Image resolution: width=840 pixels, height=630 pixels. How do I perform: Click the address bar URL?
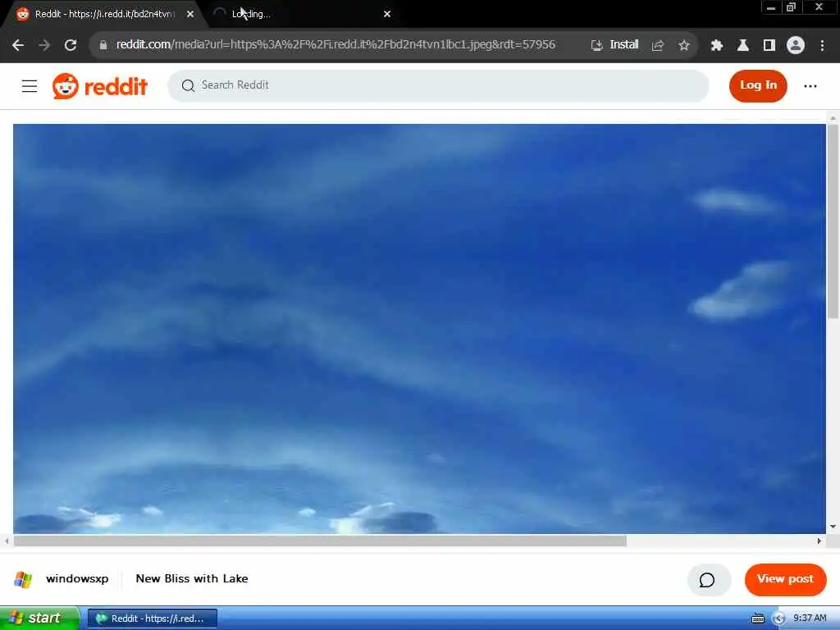pos(336,44)
